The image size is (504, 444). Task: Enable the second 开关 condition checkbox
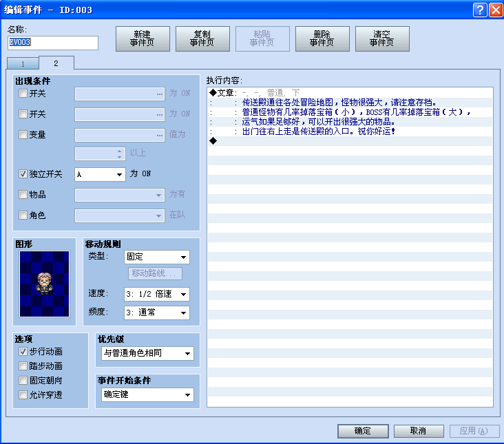pyautogui.click(x=23, y=114)
